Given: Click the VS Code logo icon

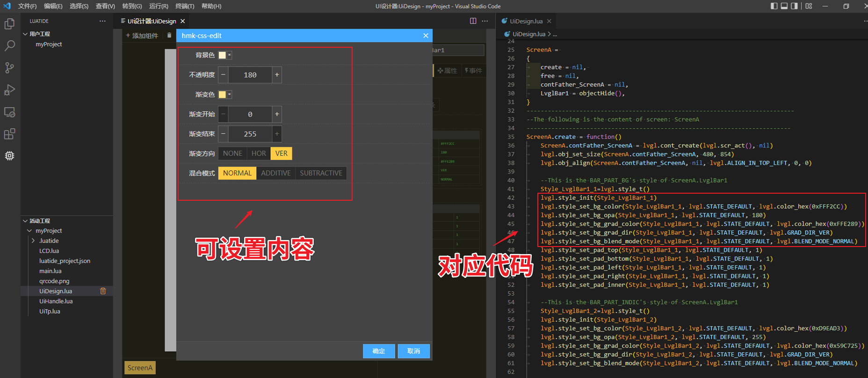Looking at the screenshot, I should pos(7,6).
